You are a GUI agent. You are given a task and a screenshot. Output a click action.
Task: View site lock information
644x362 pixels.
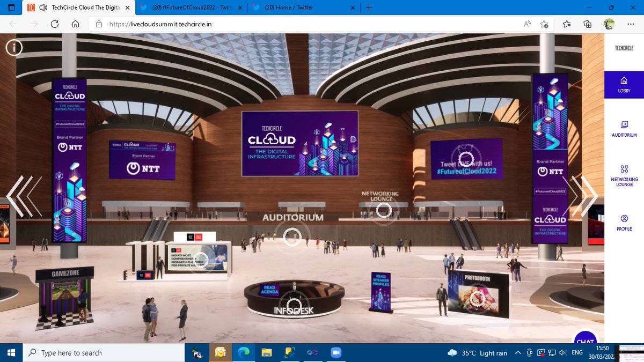98,24
